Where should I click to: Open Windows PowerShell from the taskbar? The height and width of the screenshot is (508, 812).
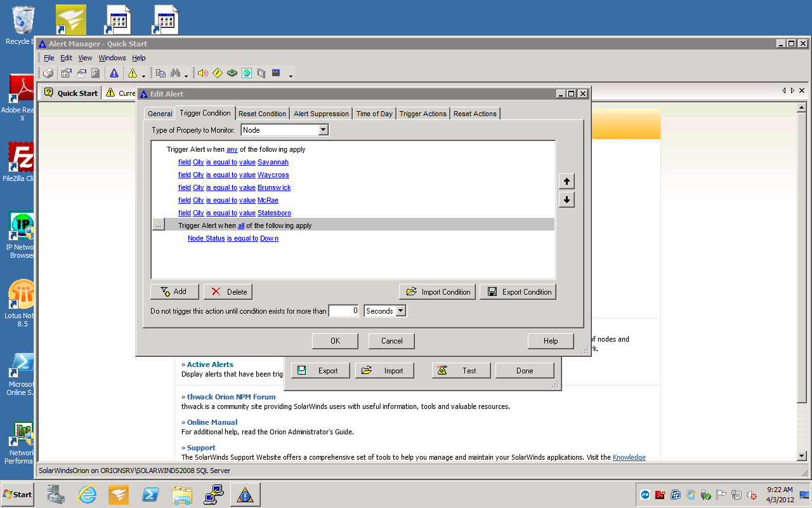150,495
